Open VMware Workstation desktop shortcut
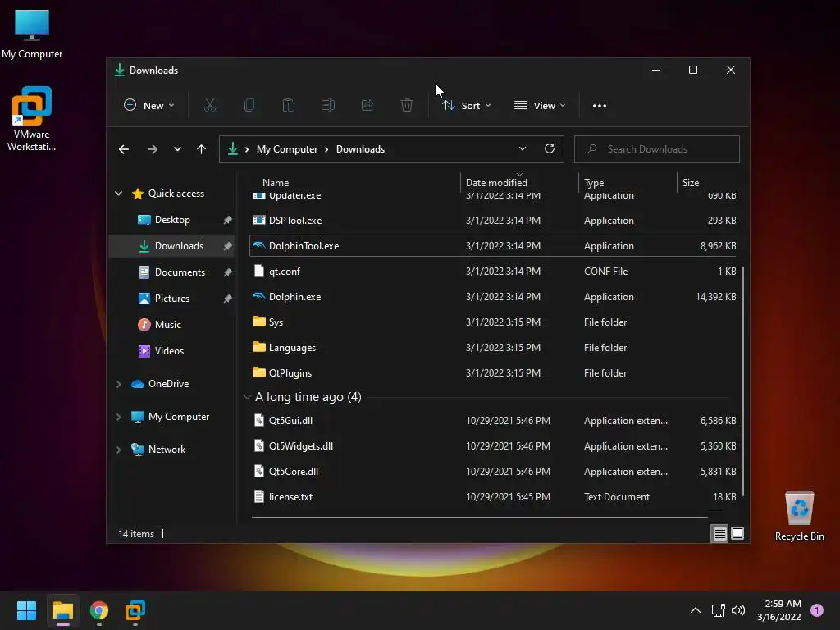The image size is (840, 630). [x=32, y=118]
